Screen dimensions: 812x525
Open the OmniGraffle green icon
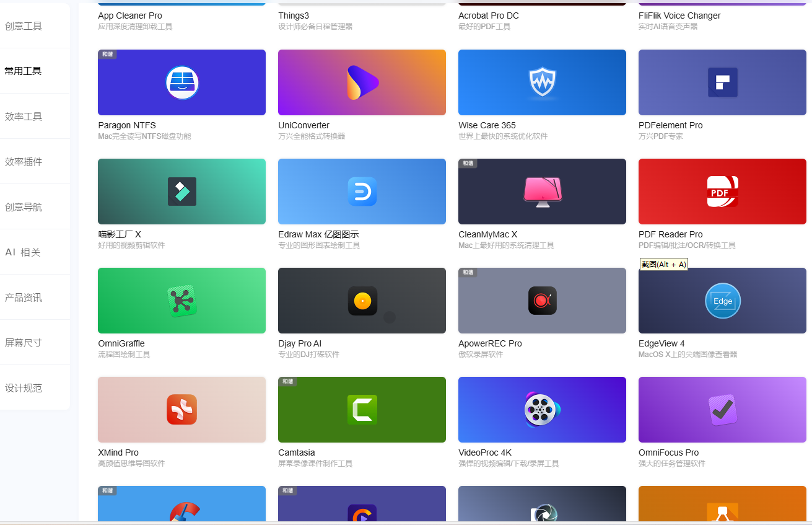coord(182,301)
